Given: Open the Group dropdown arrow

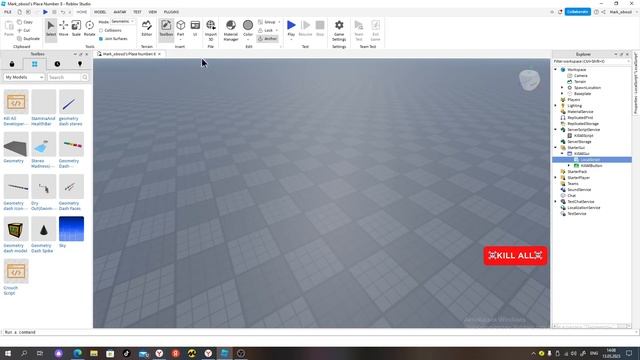Looking at the screenshot, I should pyautogui.click(x=279, y=22).
